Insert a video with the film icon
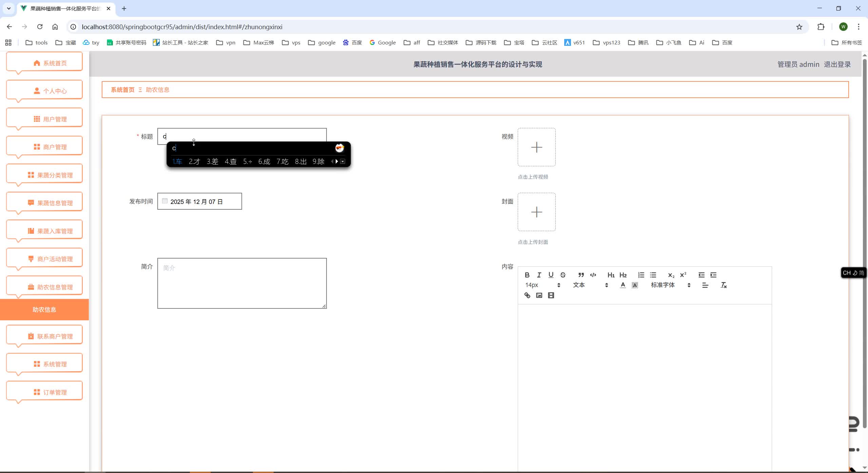 coord(551,295)
